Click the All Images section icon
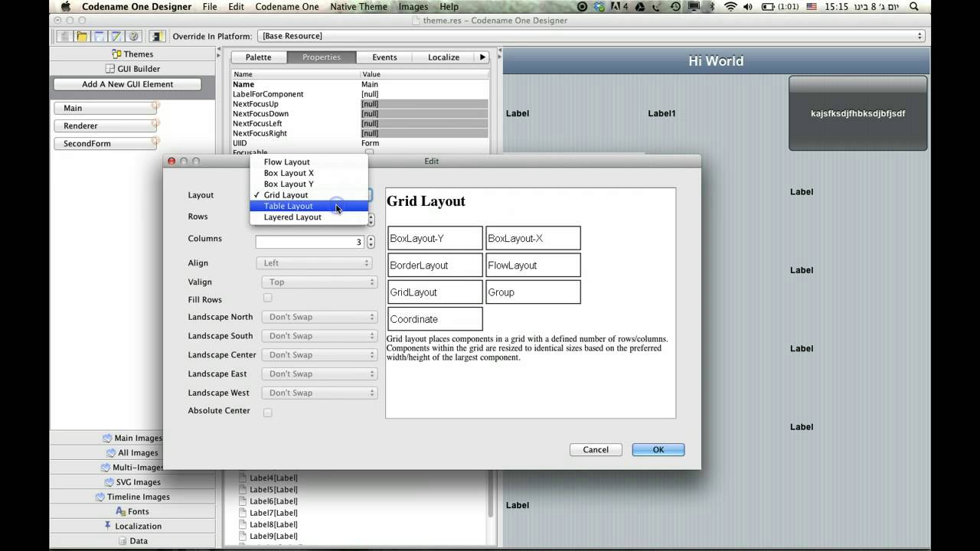Image resolution: width=980 pixels, height=551 pixels. 110,452
